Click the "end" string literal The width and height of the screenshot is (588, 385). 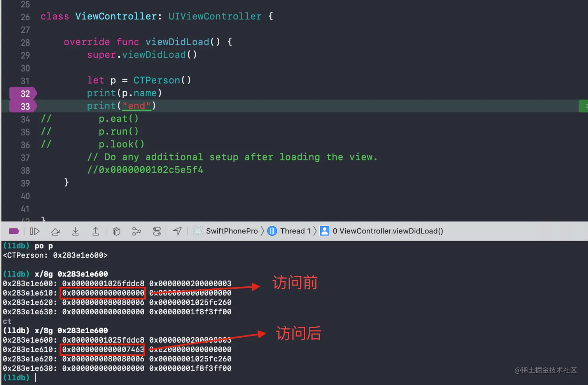(x=136, y=106)
